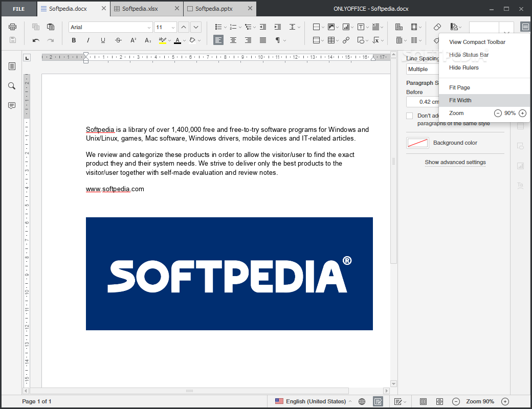Viewport: 532px width, 409px height.
Task: Open the FILE menu
Action: click(18, 9)
